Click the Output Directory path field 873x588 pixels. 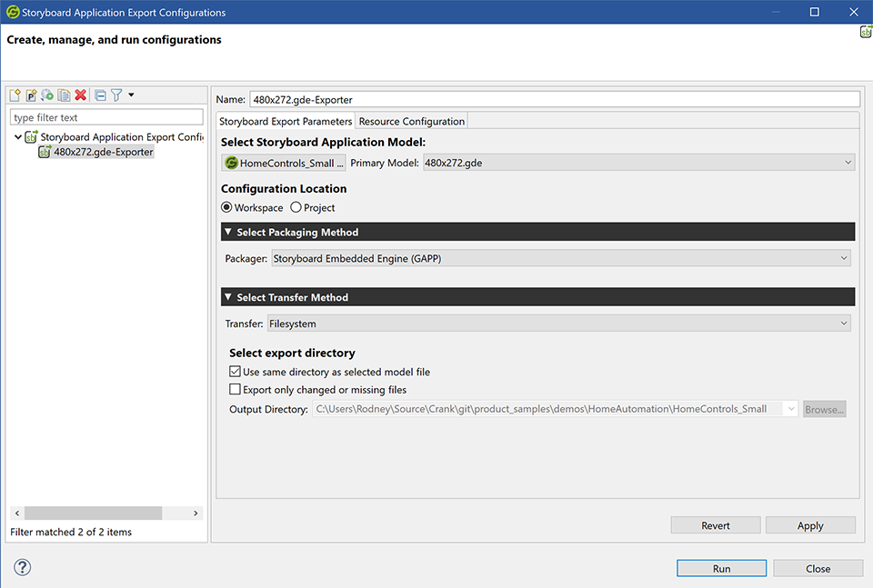pos(555,409)
